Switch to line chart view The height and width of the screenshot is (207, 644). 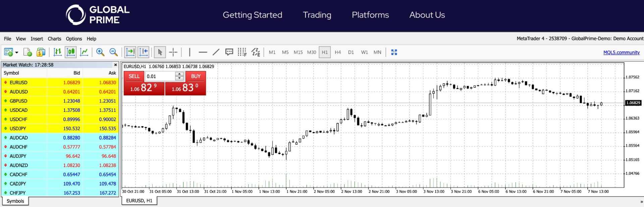click(84, 52)
